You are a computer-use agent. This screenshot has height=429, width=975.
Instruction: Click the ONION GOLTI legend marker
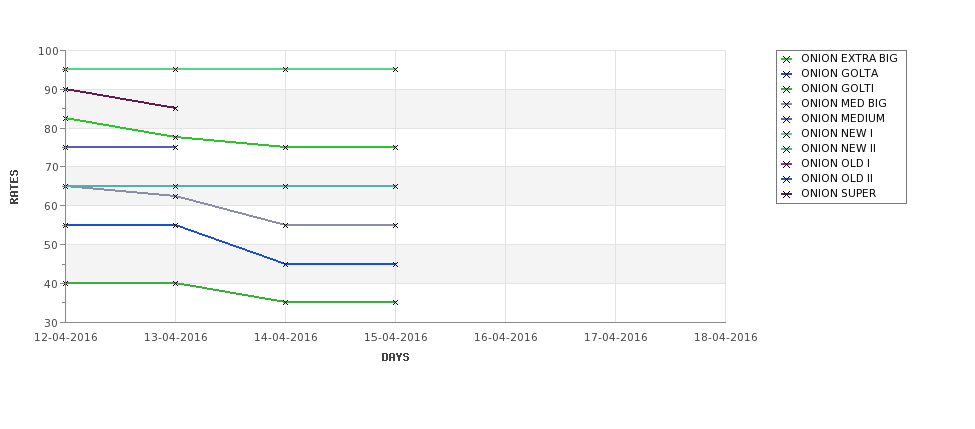(787, 89)
